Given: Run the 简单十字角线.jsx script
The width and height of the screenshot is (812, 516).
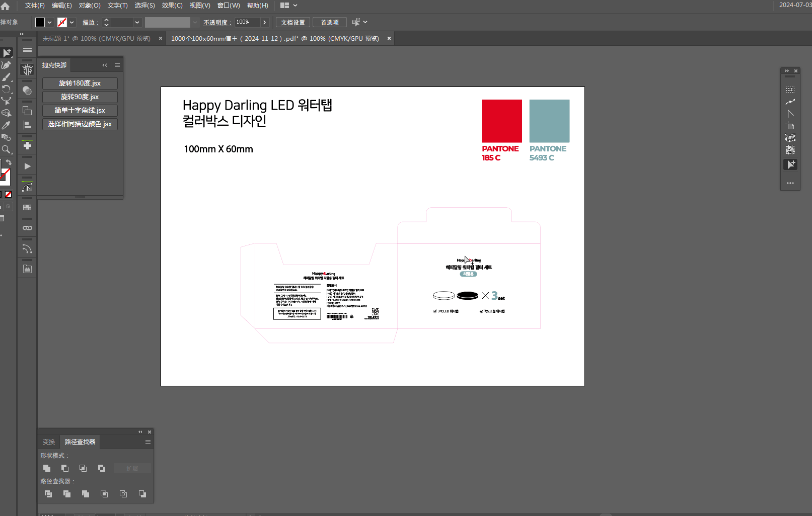Looking at the screenshot, I should 80,111.
